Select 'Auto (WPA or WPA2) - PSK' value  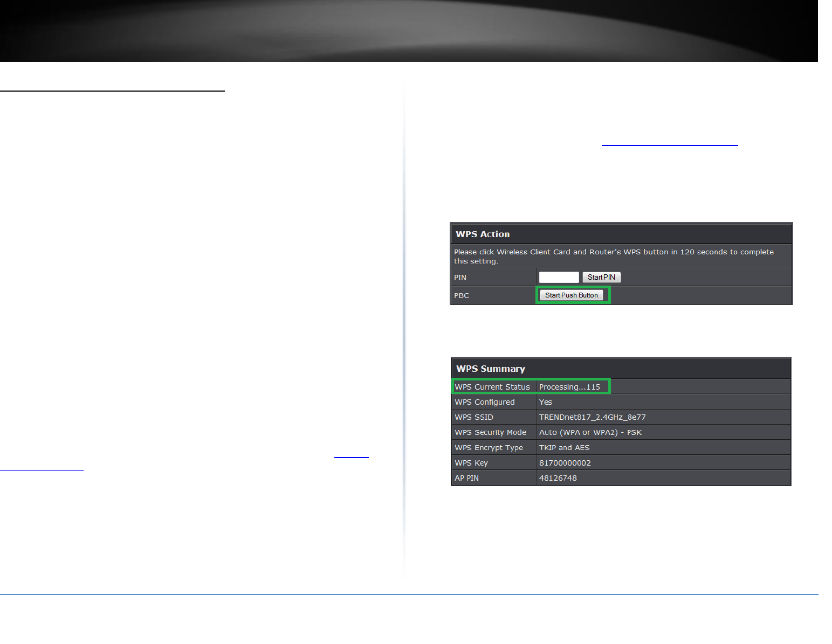(x=590, y=432)
